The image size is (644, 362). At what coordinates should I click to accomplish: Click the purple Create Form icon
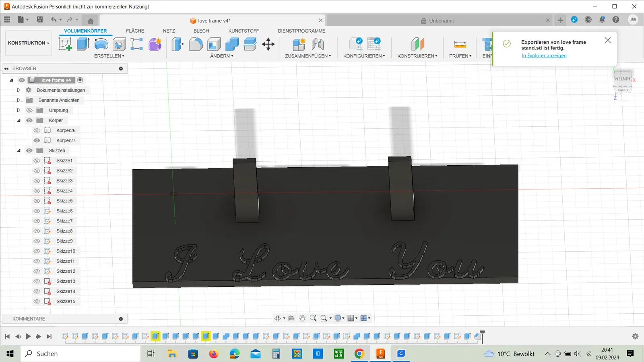(x=155, y=44)
